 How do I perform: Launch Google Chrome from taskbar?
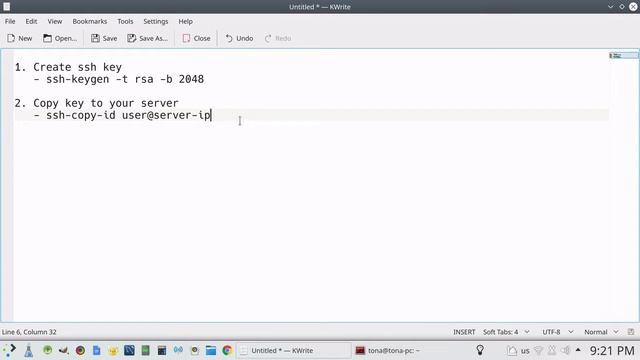(x=227, y=350)
